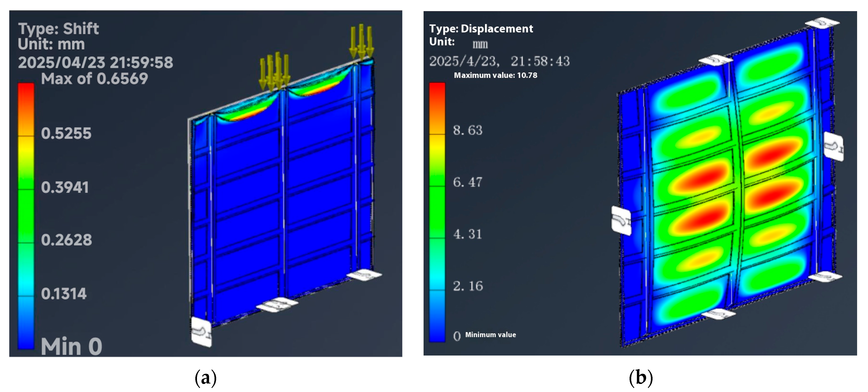The height and width of the screenshot is (392, 868).
Task: Click the 2025/04/23 21:59:58 timestamp
Action: [x=95, y=63]
